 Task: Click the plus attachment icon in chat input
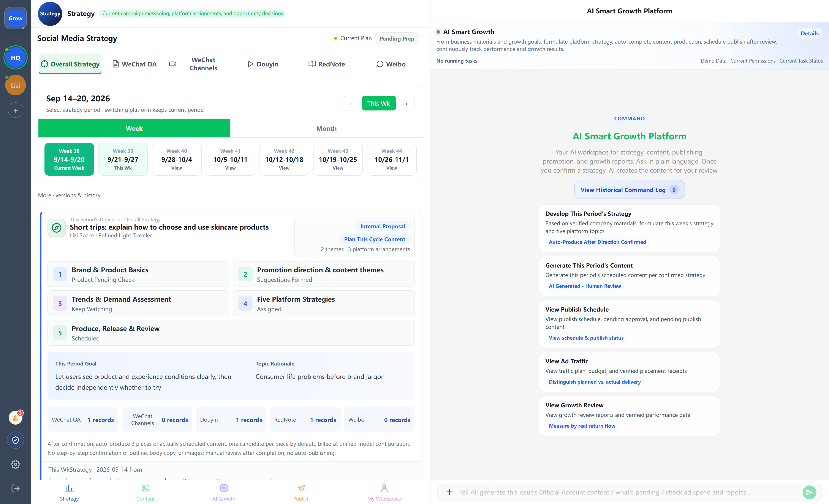tap(449, 492)
